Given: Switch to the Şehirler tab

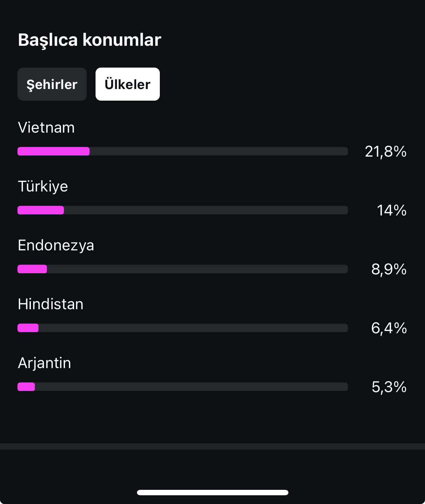Looking at the screenshot, I should pyautogui.click(x=52, y=84).
